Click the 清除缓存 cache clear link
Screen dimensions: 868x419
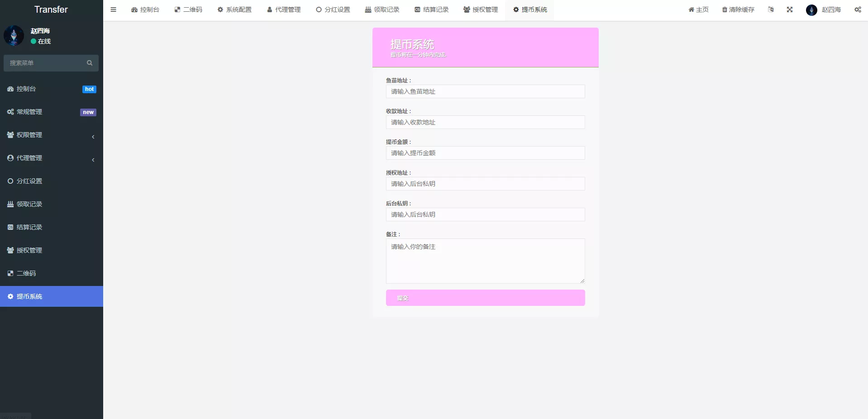point(738,10)
